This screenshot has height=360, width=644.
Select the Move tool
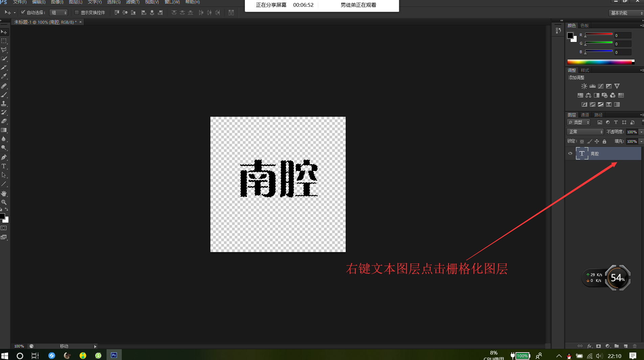(4, 32)
